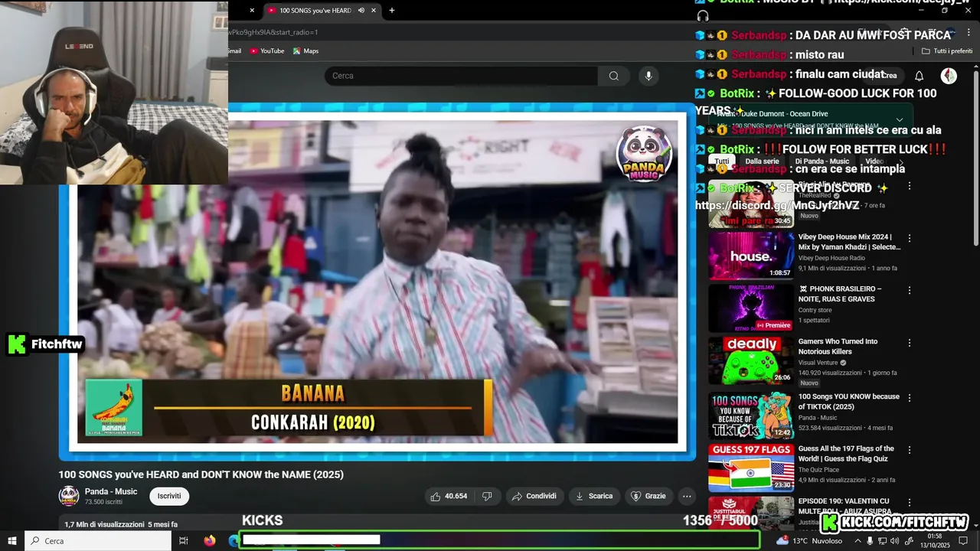This screenshot has width=980, height=551.
Task: Click video title 100 SONGS you've HEARD
Action: (x=201, y=474)
